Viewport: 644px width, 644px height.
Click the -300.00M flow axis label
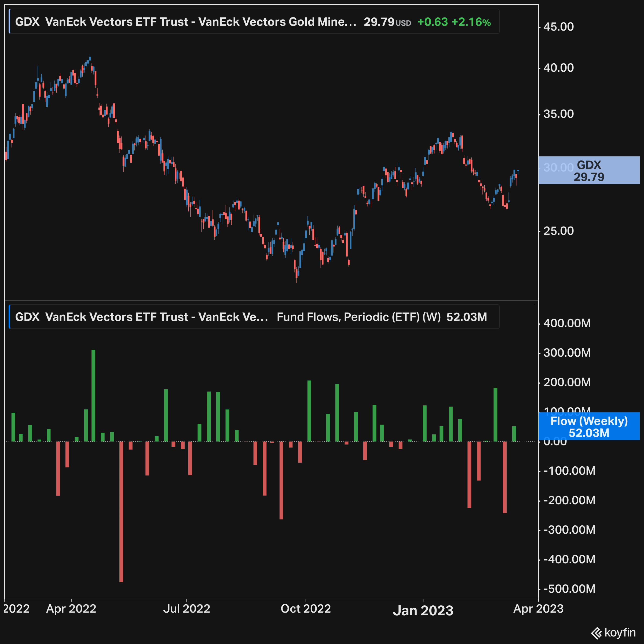click(569, 530)
